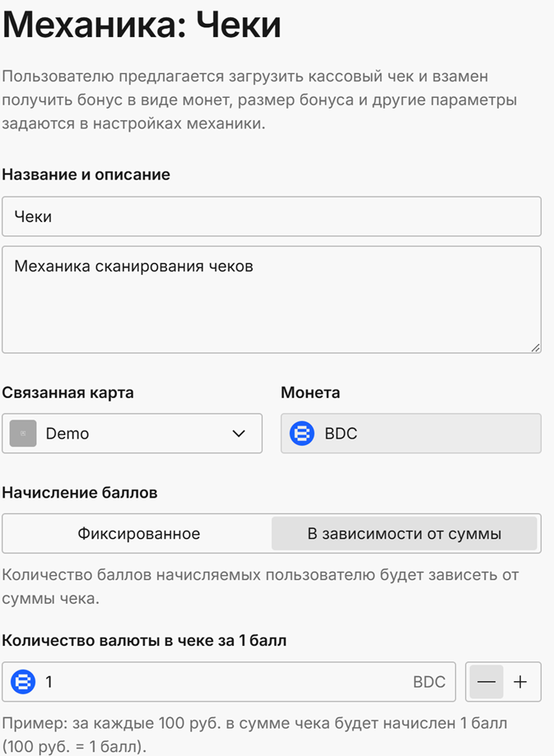Viewport: 554px width, 756px height.
Task: Click the Механика сканирования чеков description box
Action: [272, 299]
